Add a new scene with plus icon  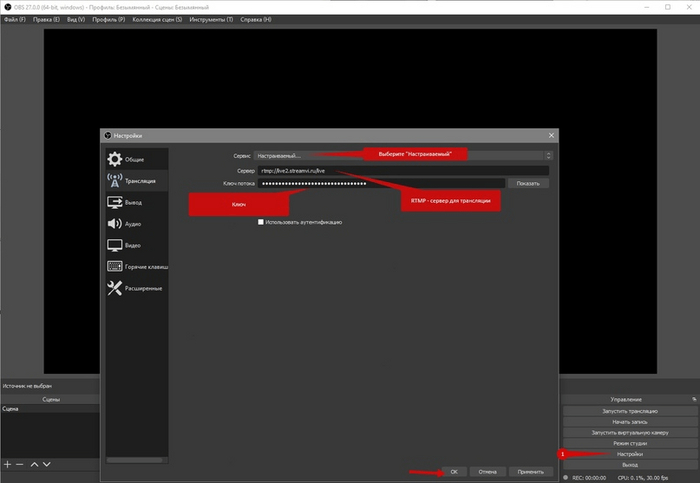[7, 465]
